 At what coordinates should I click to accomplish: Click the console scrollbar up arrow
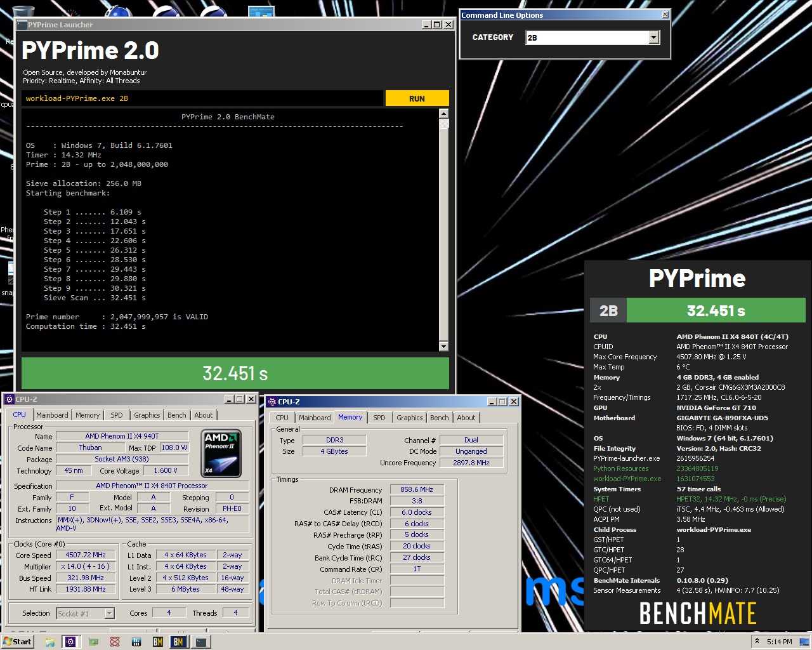point(443,114)
